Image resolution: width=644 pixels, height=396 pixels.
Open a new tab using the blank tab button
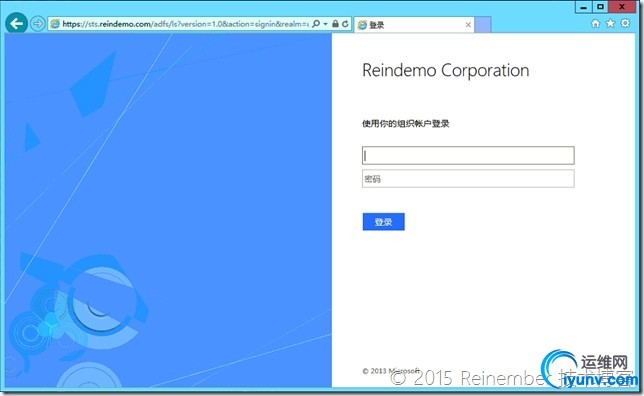coord(483,25)
